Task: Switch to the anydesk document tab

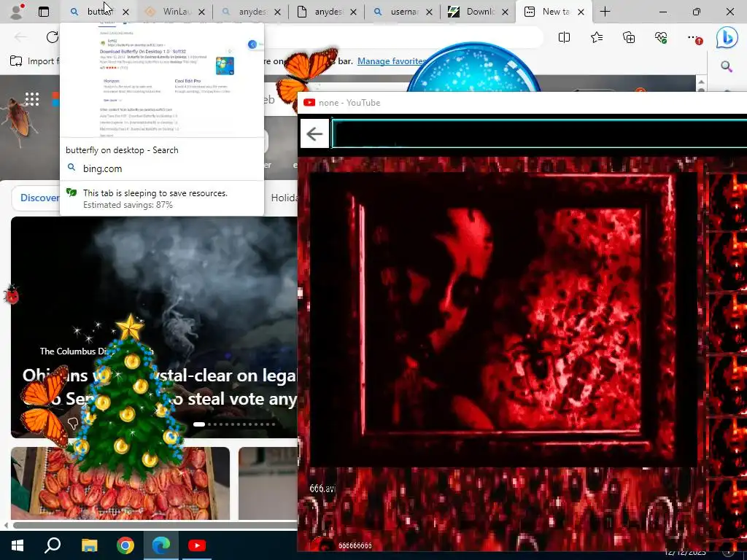Action: (326, 12)
